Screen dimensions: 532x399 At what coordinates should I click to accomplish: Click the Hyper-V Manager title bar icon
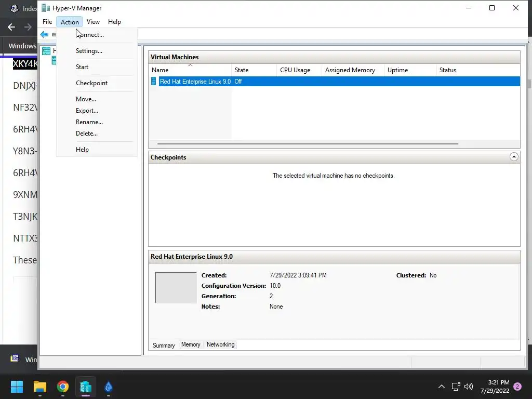pyautogui.click(x=46, y=8)
